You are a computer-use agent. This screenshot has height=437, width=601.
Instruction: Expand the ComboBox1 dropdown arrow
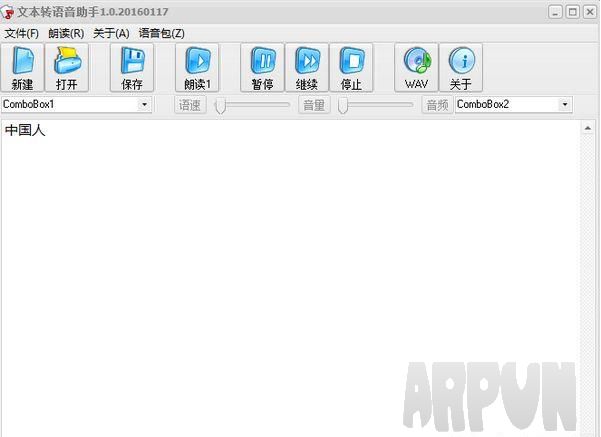pyautogui.click(x=145, y=104)
